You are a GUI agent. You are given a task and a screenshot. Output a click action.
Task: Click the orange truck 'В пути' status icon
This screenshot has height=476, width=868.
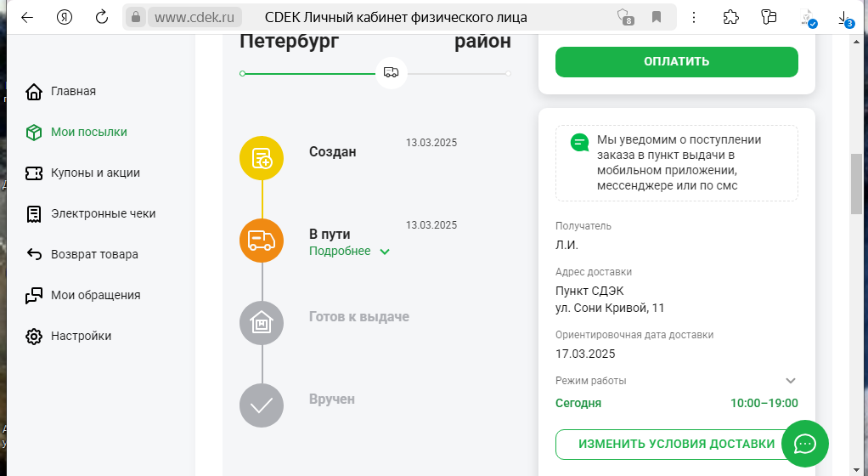click(262, 241)
